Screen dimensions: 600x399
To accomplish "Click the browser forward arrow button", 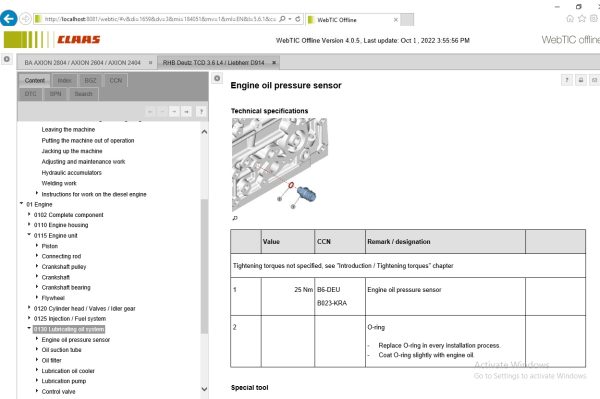I will pyautogui.click(x=25, y=18).
